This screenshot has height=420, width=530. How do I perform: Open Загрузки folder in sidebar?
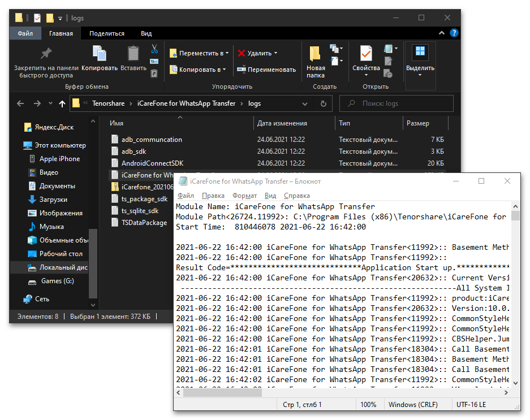[x=48, y=200]
